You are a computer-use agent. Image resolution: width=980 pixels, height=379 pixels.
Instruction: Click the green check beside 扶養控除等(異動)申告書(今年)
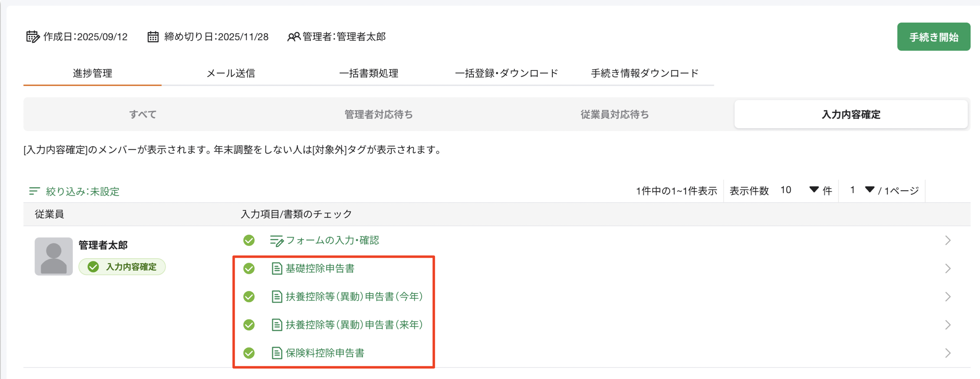[x=249, y=296]
